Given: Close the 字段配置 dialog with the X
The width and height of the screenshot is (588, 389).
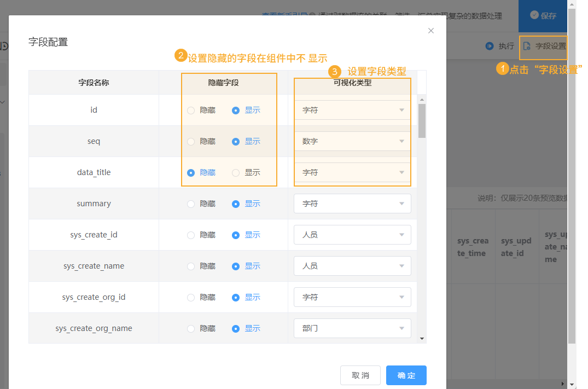Looking at the screenshot, I should pos(430,31).
